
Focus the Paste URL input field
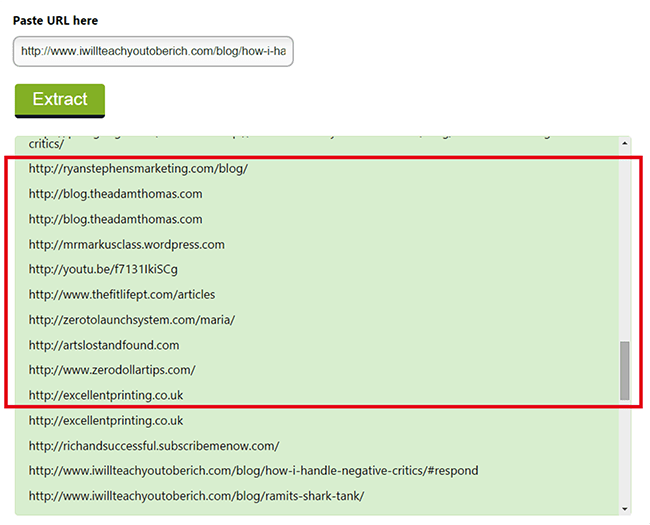pyautogui.click(x=153, y=51)
